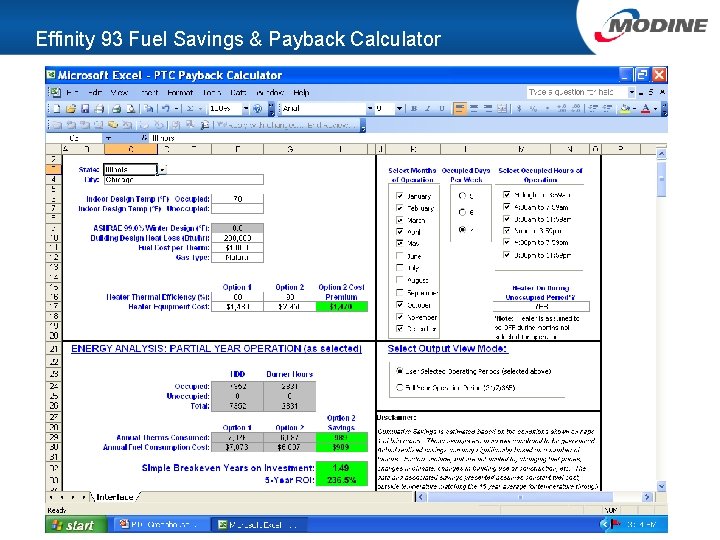The width and height of the screenshot is (720, 540).
Task: Click the fx insert function button
Action: pos(145,138)
